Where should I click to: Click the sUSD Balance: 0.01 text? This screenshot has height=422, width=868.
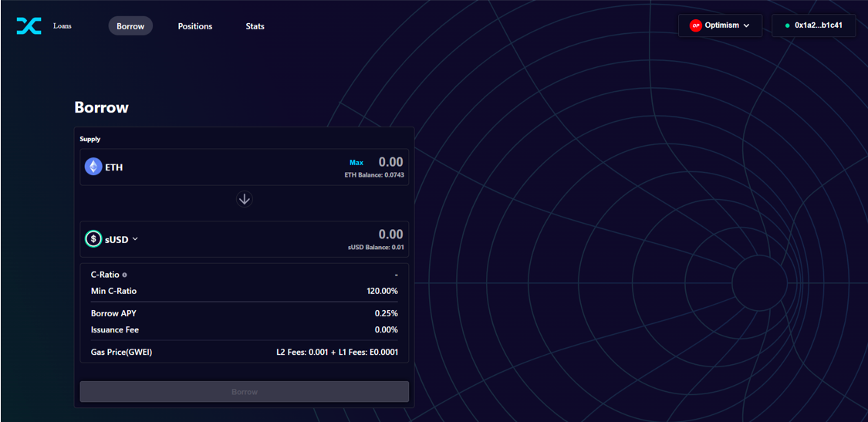[375, 247]
